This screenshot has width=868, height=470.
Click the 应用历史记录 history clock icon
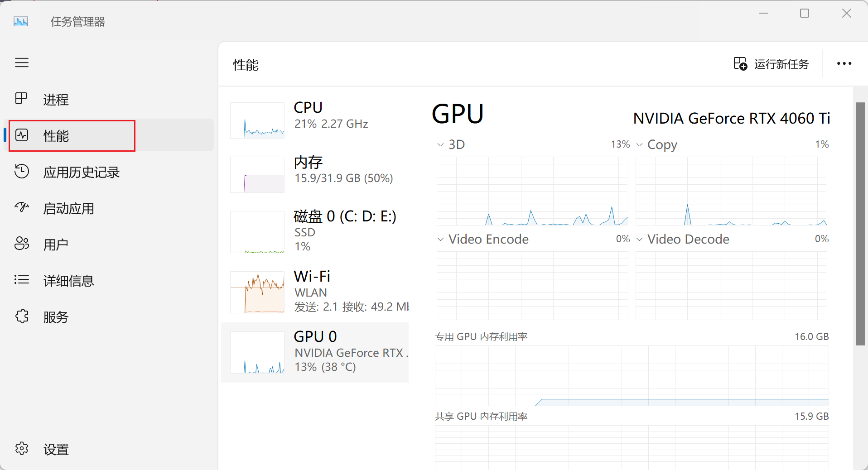[22, 171]
